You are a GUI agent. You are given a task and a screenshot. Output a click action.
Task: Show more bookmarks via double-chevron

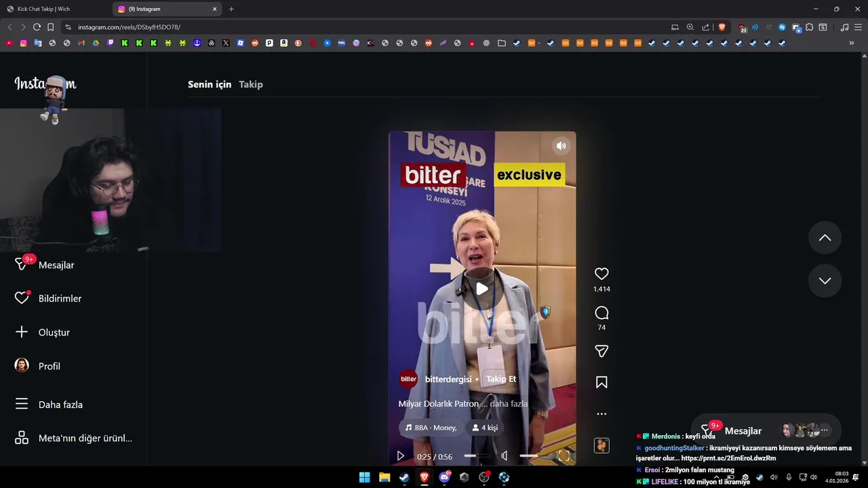[x=852, y=43]
